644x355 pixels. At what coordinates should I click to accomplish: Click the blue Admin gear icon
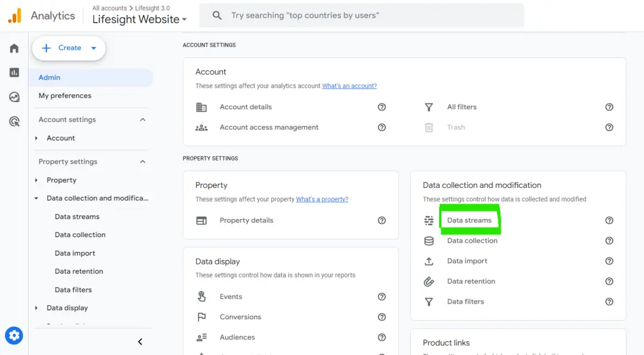pos(14,336)
